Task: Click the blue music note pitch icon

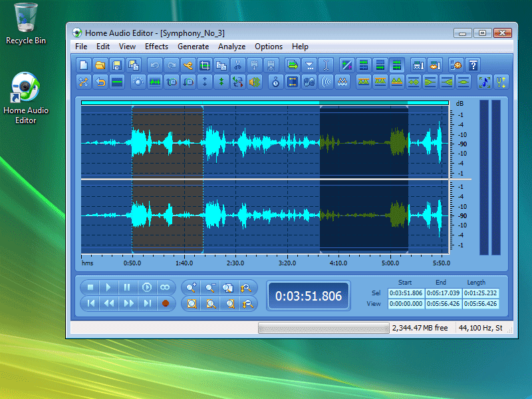Action: tap(485, 82)
